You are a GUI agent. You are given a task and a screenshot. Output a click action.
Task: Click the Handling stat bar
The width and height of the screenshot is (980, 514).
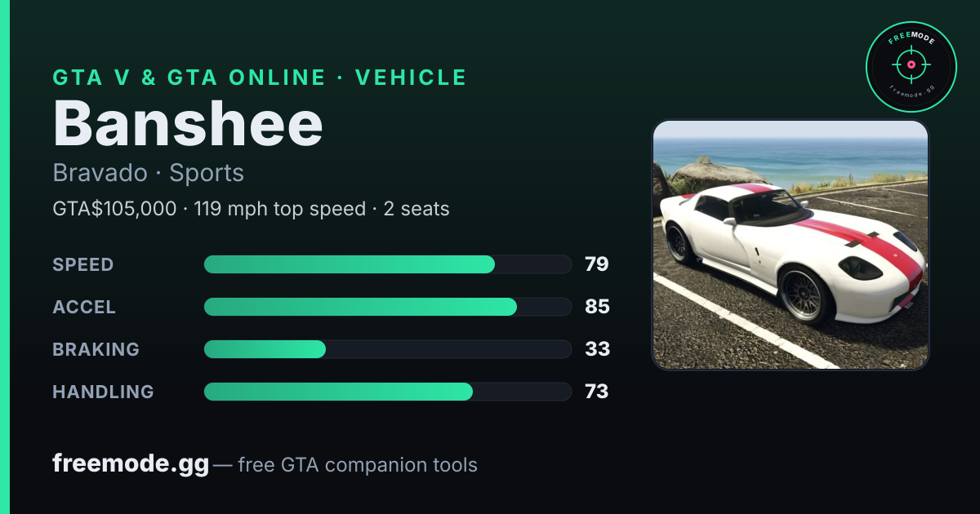click(387, 392)
